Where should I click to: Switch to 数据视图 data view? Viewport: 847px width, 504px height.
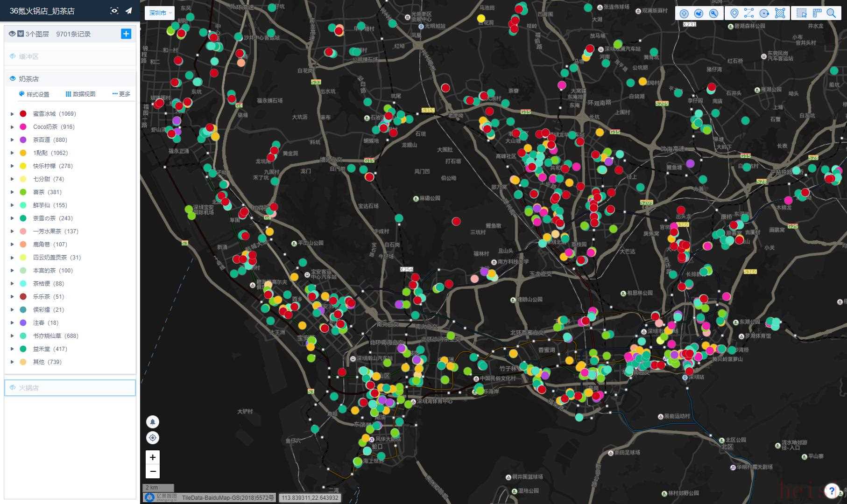(x=80, y=94)
